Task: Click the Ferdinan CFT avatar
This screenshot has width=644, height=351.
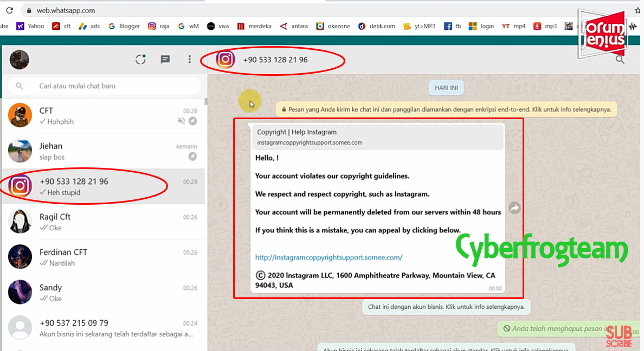Action: [20, 257]
